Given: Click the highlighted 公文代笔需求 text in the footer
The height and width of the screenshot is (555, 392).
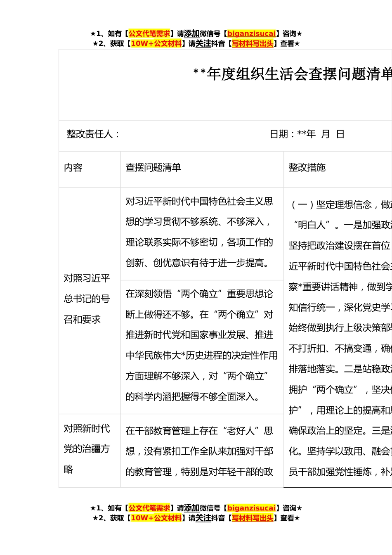Looking at the screenshot, I should coord(149,508).
